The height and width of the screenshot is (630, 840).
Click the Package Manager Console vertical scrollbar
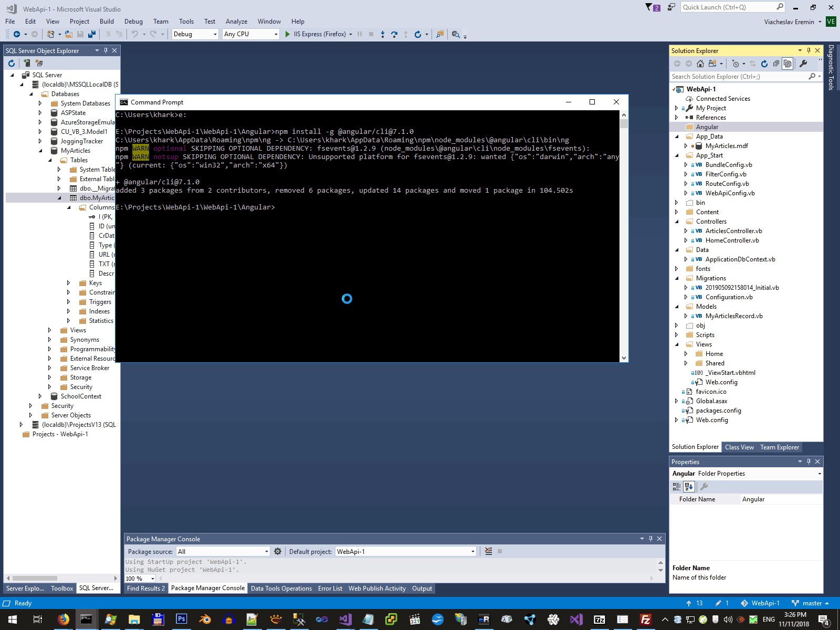point(660,566)
